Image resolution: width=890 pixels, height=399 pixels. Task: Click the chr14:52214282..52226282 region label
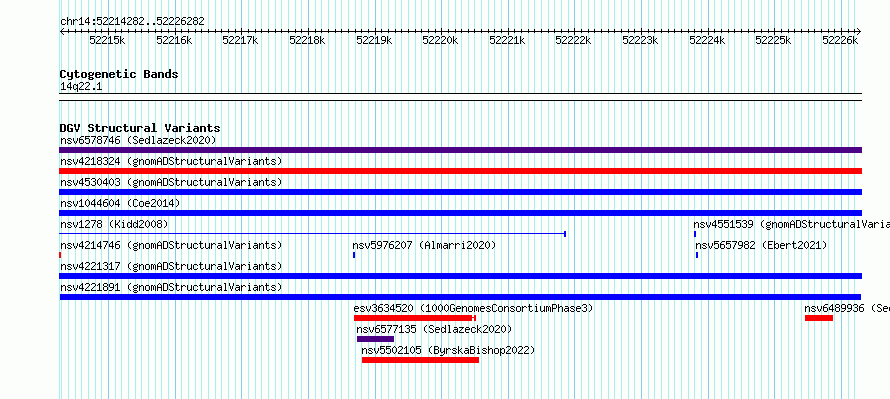pos(132,22)
